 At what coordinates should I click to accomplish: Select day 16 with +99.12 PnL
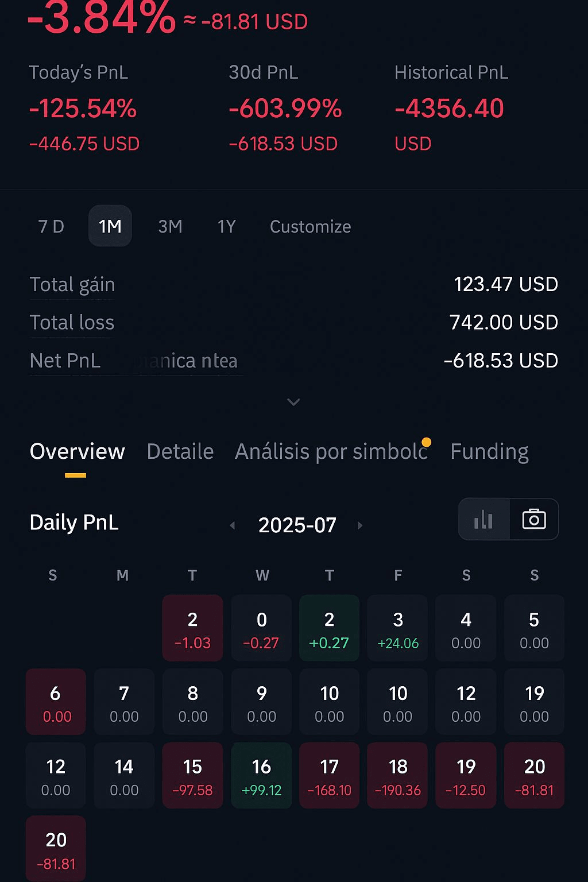pyautogui.click(x=261, y=775)
